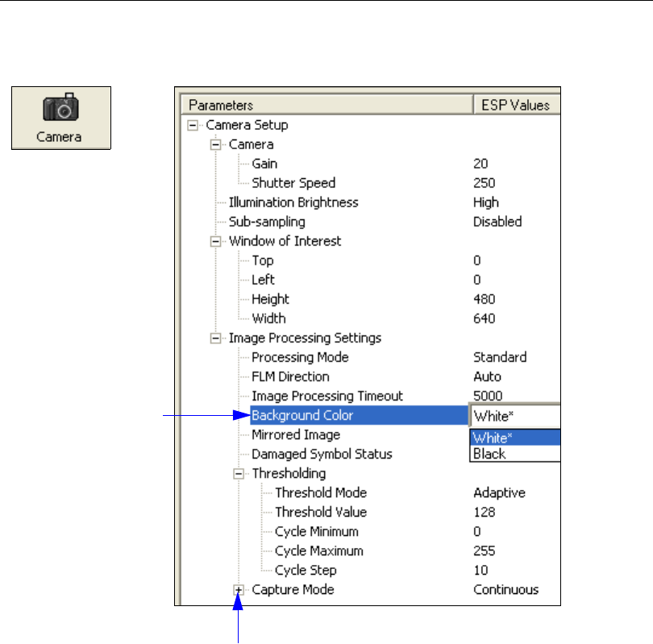Collapse the Window of Interest node

[x=215, y=241]
